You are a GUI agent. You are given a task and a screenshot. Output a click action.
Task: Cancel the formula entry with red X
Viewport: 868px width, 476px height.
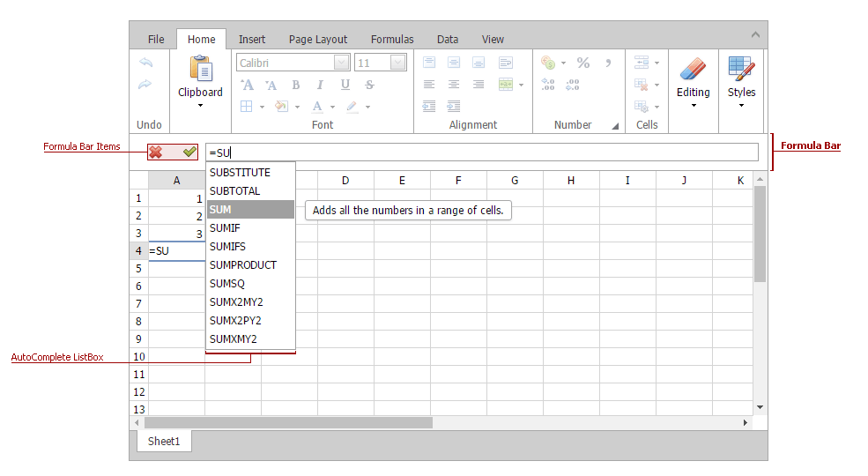click(156, 152)
